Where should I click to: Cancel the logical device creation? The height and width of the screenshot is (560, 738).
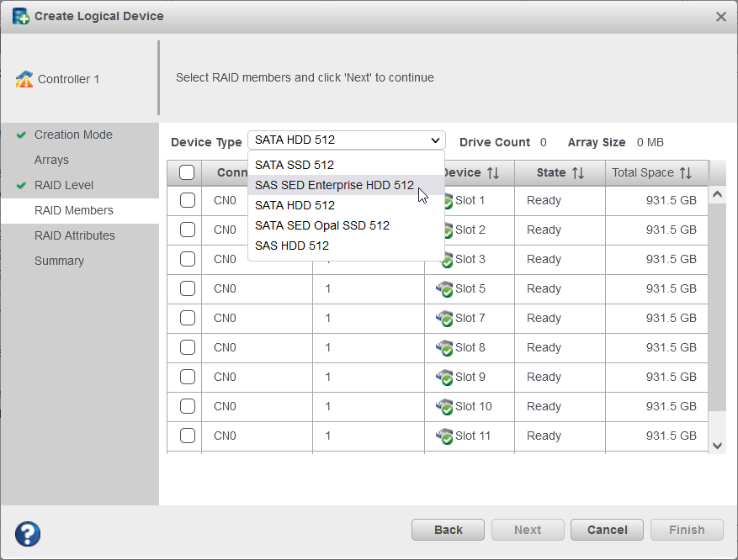pyautogui.click(x=607, y=530)
